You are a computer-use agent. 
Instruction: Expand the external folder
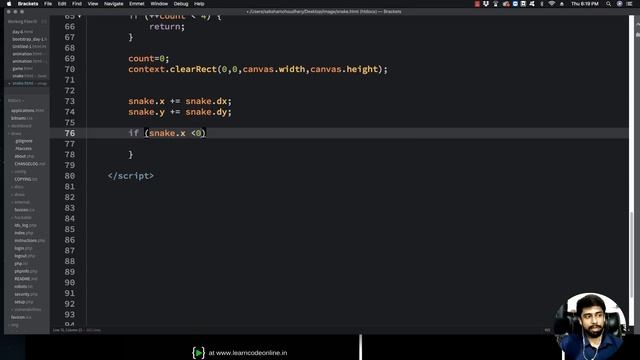click(x=21, y=202)
